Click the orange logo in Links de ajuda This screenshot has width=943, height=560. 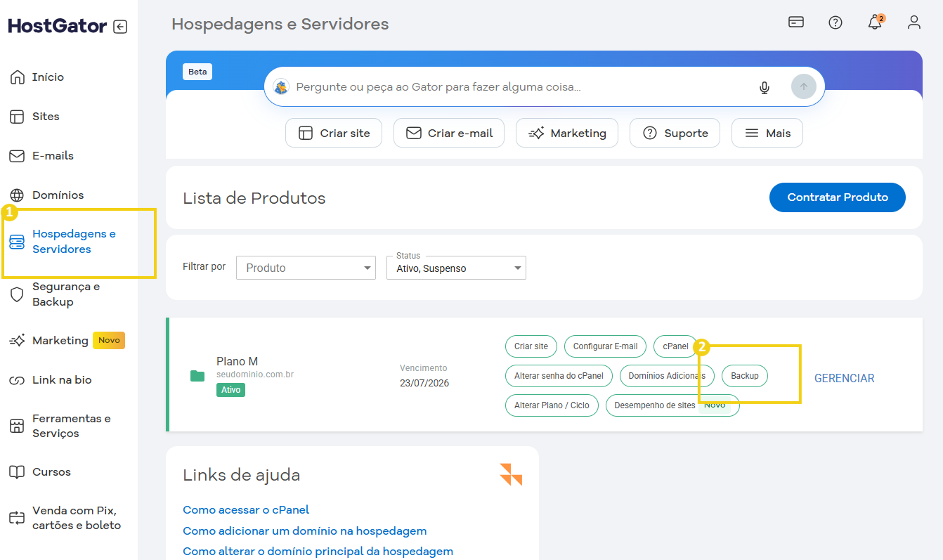pos(511,474)
